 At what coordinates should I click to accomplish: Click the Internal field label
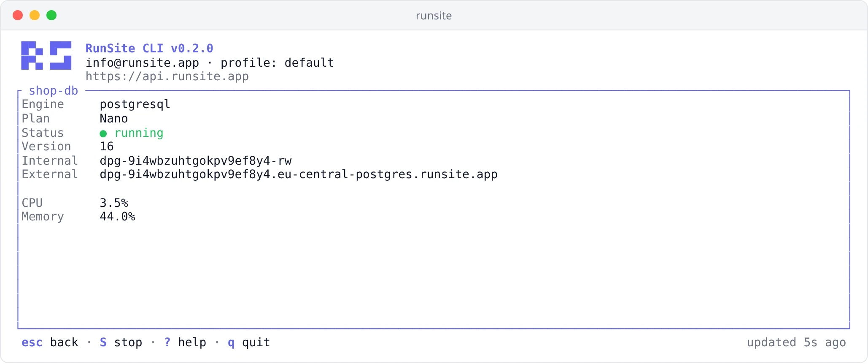pyautogui.click(x=50, y=161)
